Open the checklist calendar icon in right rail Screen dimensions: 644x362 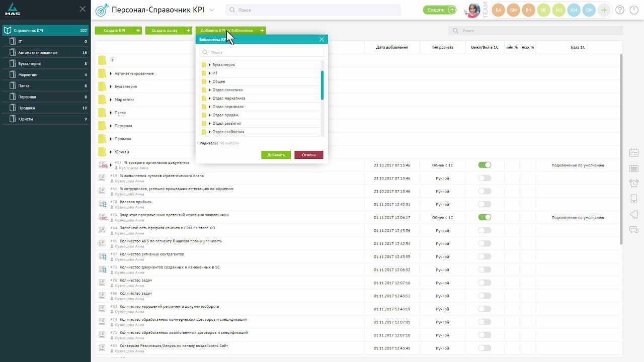point(634,152)
